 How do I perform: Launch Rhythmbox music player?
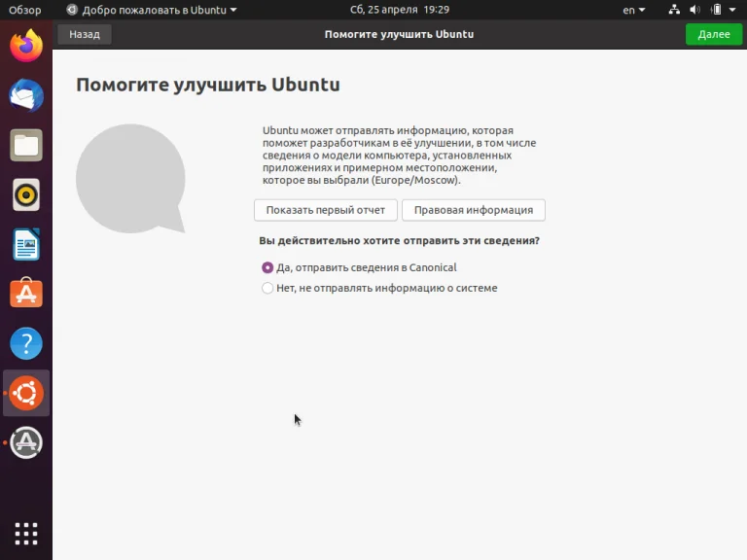26,194
